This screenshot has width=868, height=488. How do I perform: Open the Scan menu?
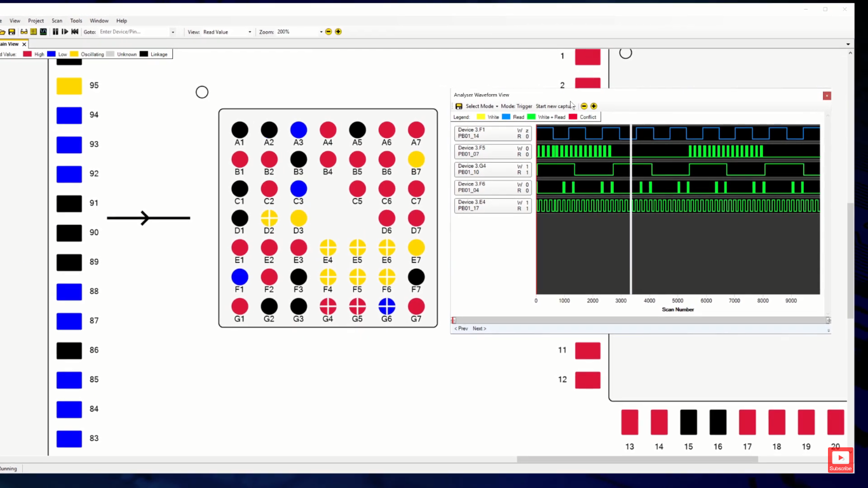pos(57,21)
